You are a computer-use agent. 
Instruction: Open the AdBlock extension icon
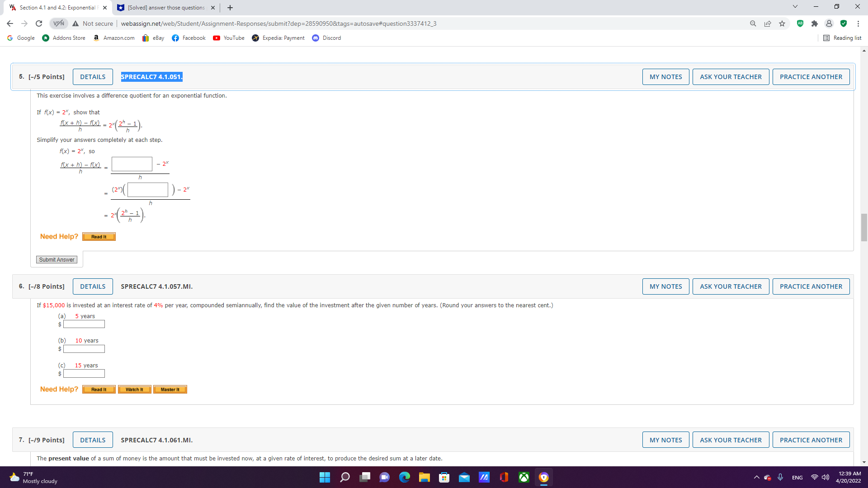800,23
